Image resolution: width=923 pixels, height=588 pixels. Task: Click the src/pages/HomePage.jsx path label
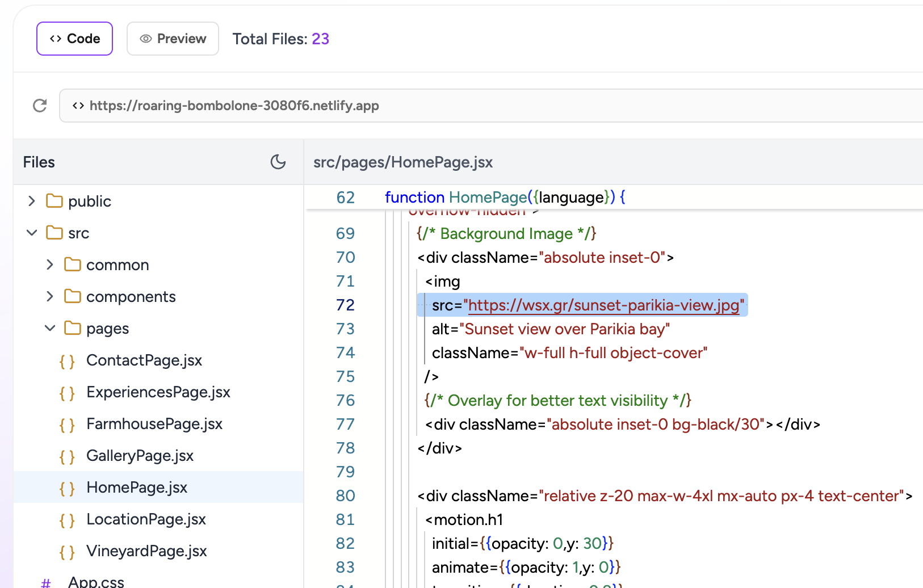point(403,162)
